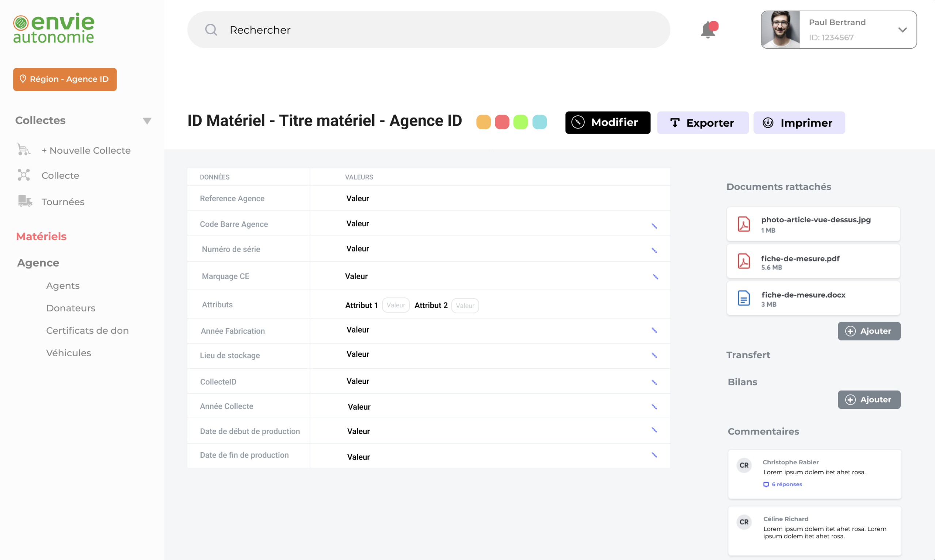Open Certificats de don menu item
This screenshot has width=935, height=560.
pos(87,330)
